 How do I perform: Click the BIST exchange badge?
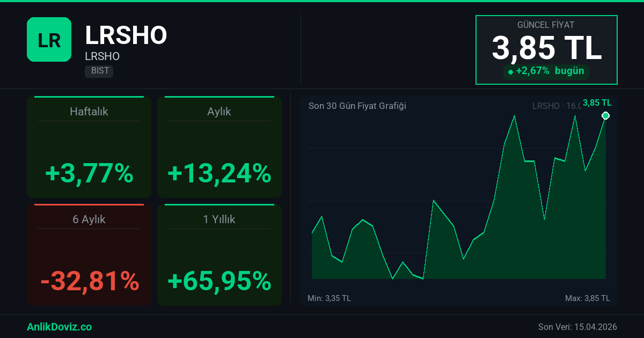pos(99,71)
